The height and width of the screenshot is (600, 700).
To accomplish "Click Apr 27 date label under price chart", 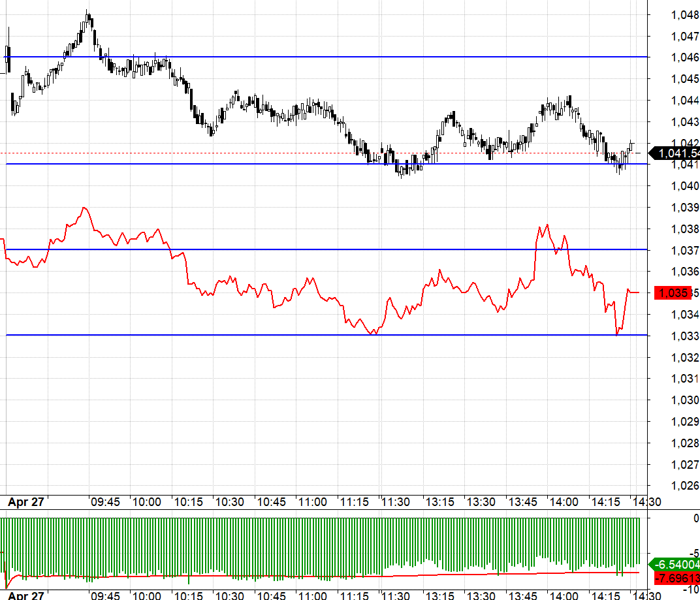I will point(26,502).
